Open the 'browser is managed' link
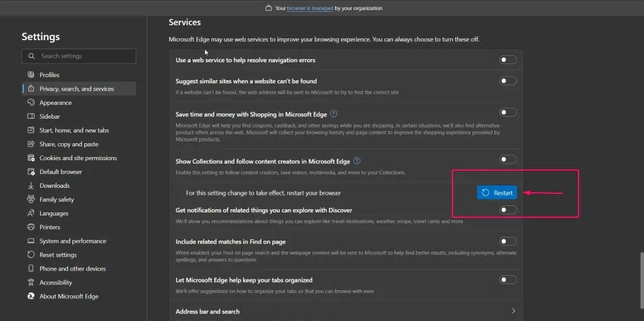This screenshot has width=644, height=321. click(x=310, y=8)
